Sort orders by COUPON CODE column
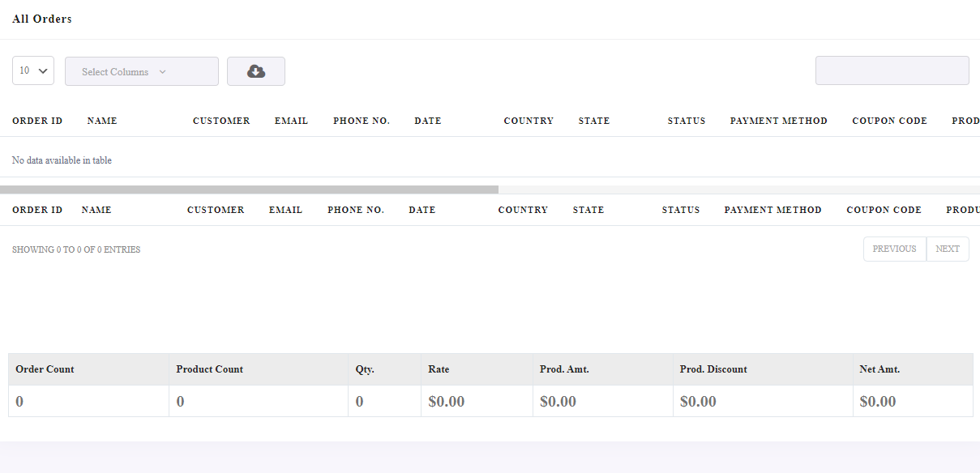This screenshot has height=473, width=980. [889, 121]
